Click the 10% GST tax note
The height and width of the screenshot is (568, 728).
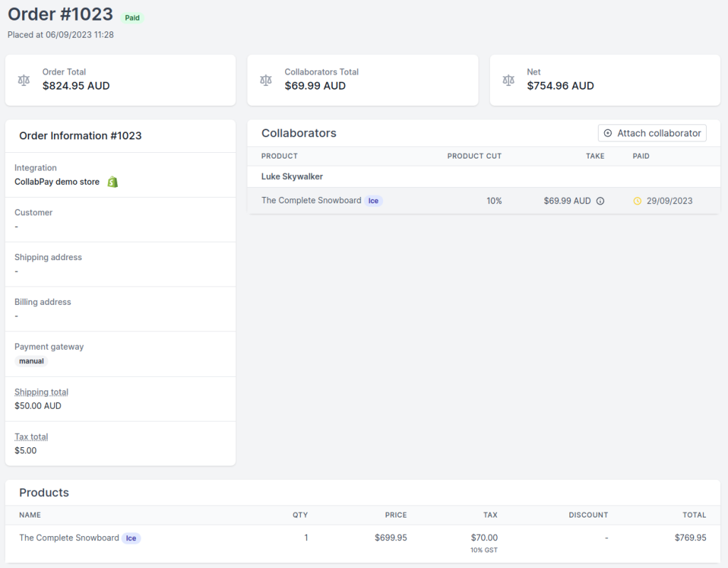483,550
